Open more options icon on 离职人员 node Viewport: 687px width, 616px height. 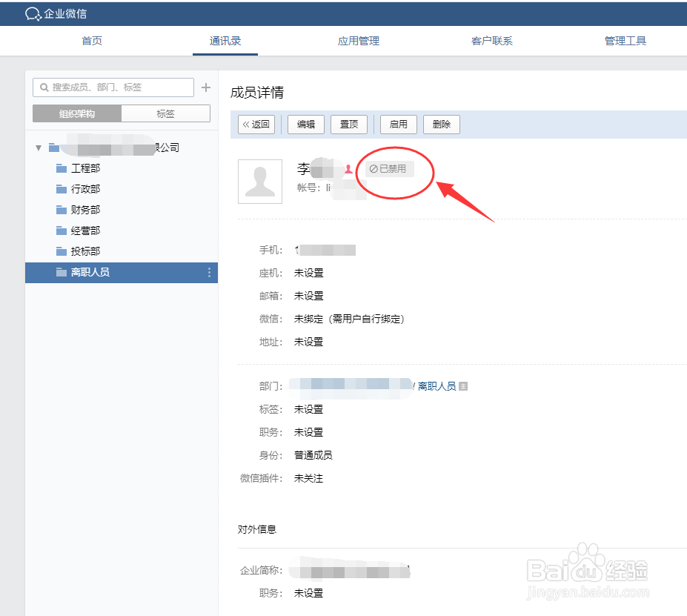pyautogui.click(x=210, y=272)
